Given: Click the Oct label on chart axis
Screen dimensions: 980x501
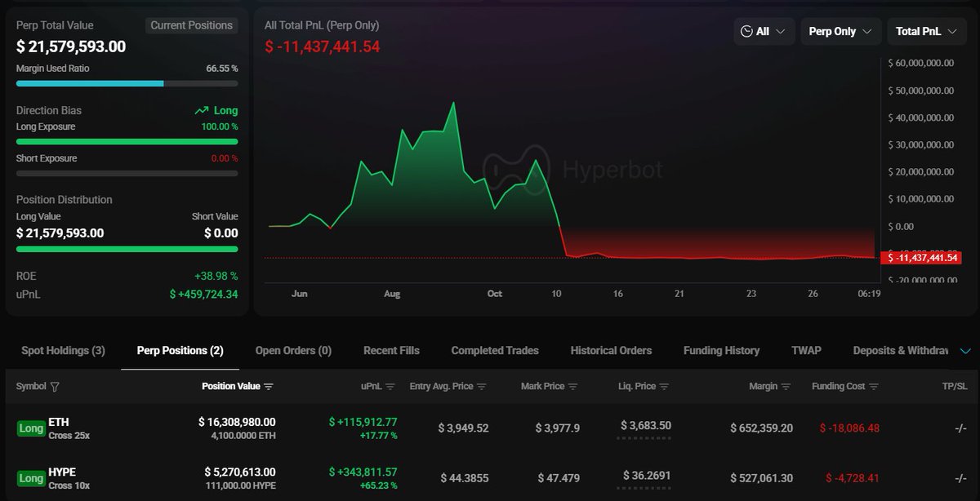Looking at the screenshot, I should click(495, 294).
